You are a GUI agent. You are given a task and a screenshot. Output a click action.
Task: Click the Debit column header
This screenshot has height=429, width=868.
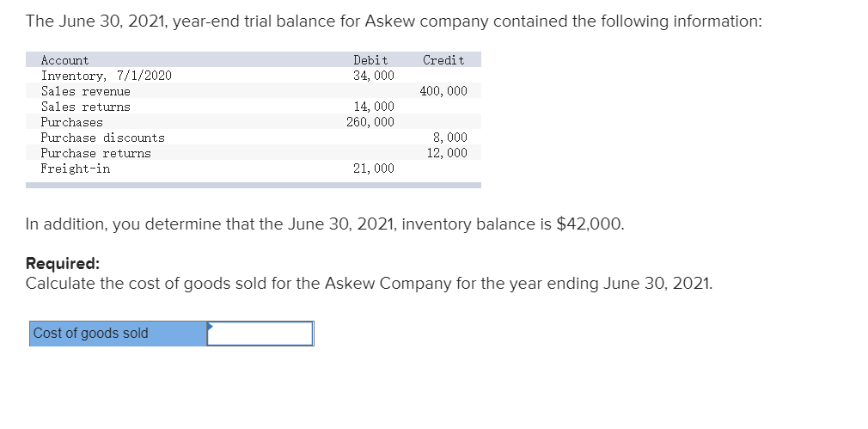click(x=370, y=60)
